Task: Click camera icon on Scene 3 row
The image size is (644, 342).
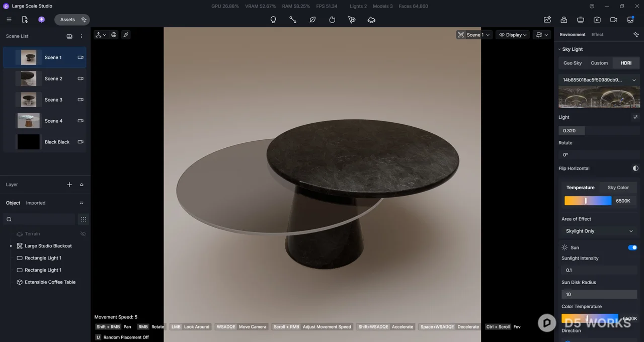Action: coord(80,100)
